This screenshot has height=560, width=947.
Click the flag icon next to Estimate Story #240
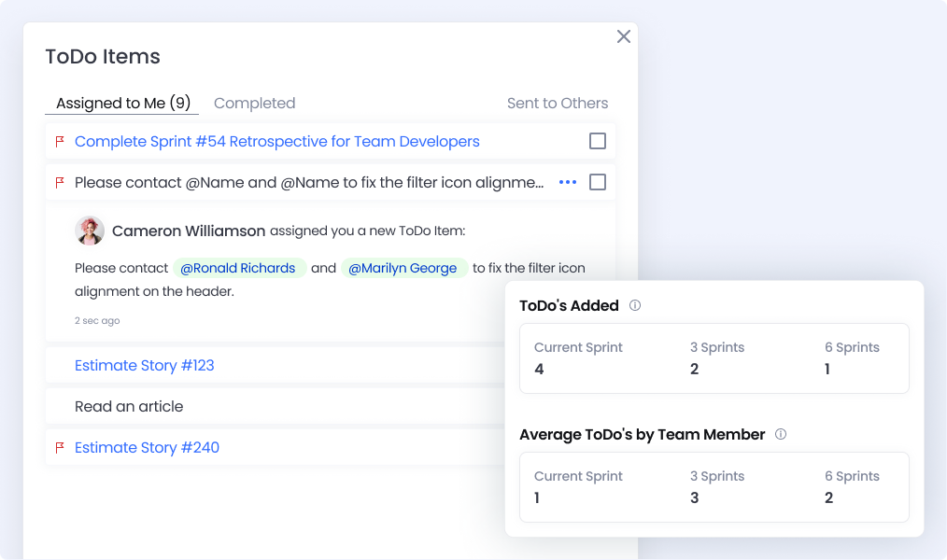pyautogui.click(x=60, y=448)
